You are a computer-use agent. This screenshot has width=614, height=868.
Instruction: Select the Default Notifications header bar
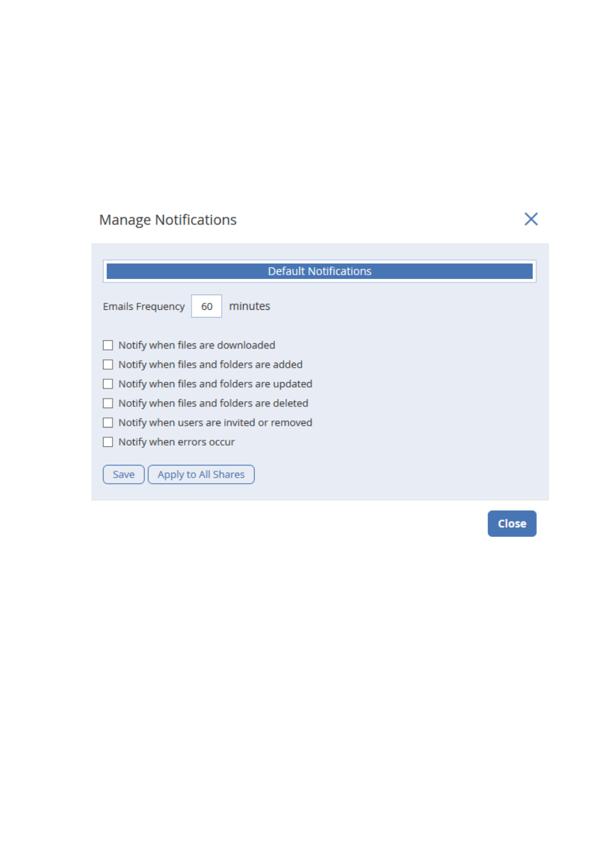(x=320, y=271)
